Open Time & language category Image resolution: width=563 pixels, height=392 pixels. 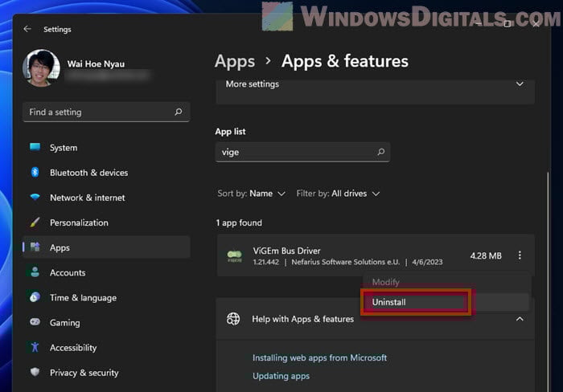106,298
